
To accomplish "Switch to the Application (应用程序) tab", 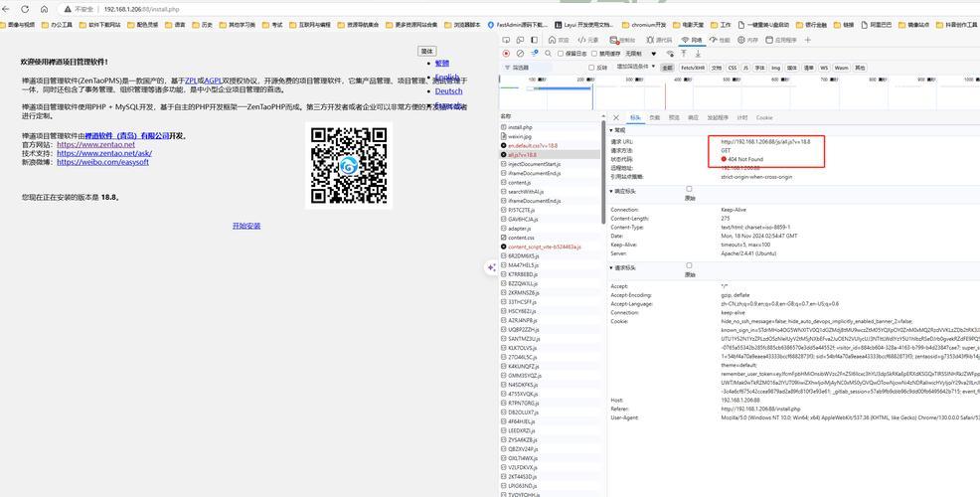I will tap(781, 40).
